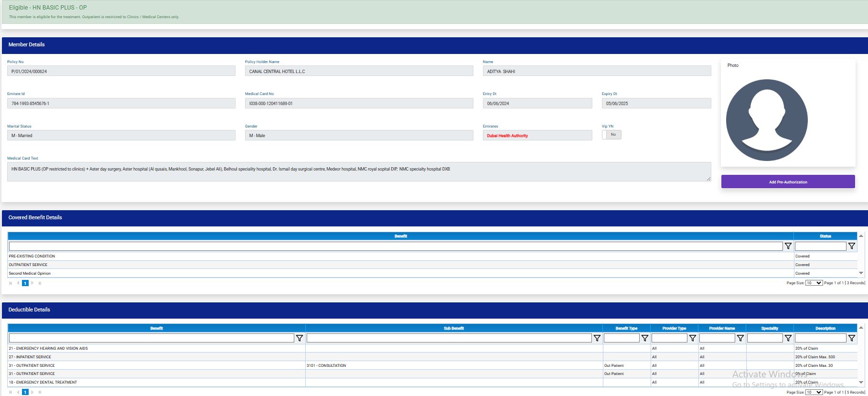Sort by the Sub Benefit column header
Viewport: 868px width, 396px height.
tap(454, 328)
